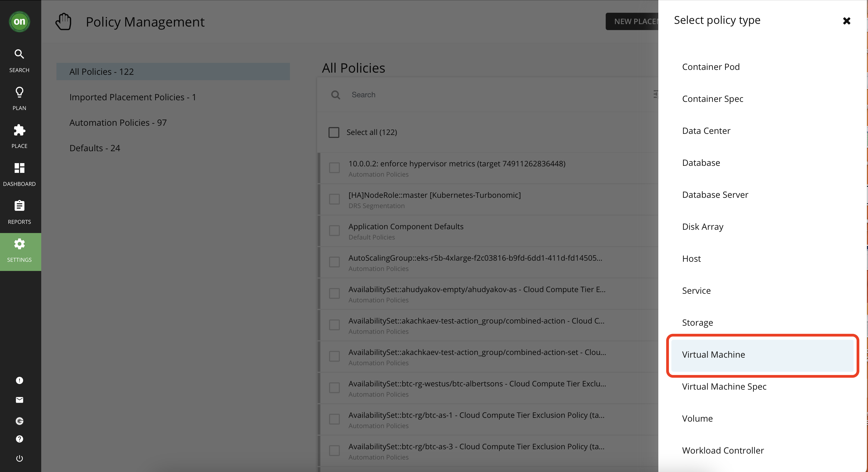Check the AutoScalingGroup policy checkbox
868x472 pixels.
[335, 261]
